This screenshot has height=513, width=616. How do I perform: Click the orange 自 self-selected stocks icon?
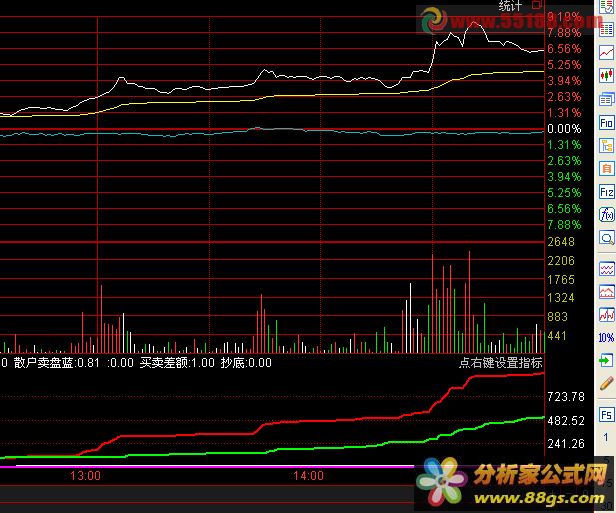pos(606,169)
